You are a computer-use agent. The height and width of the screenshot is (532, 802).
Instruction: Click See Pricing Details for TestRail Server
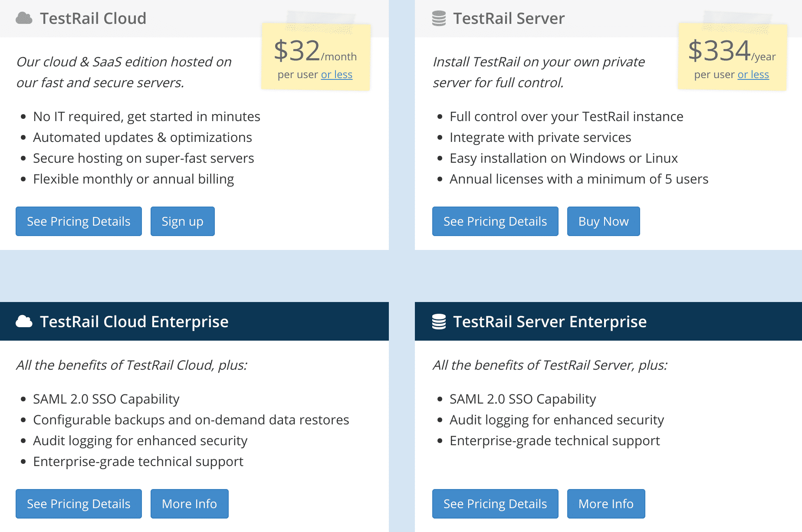coord(495,221)
